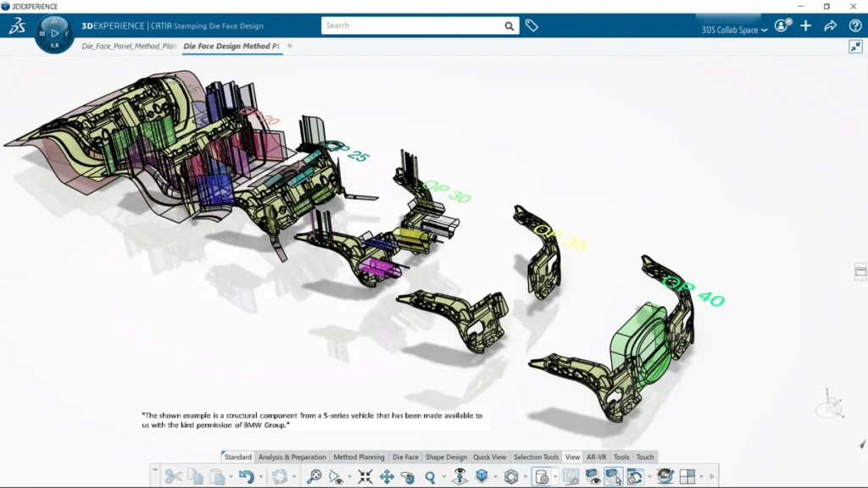Open the Touch tab

point(645,457)
